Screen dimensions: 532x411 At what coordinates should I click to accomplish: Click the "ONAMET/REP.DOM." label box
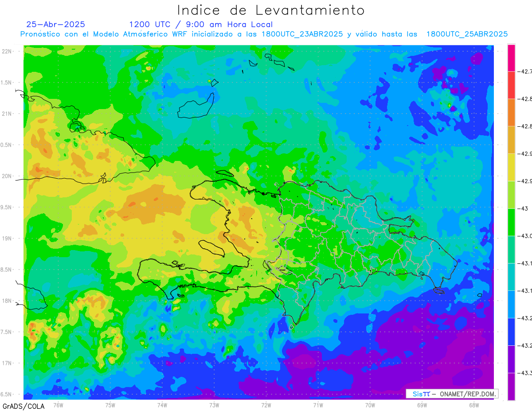[x=452, y=394]
